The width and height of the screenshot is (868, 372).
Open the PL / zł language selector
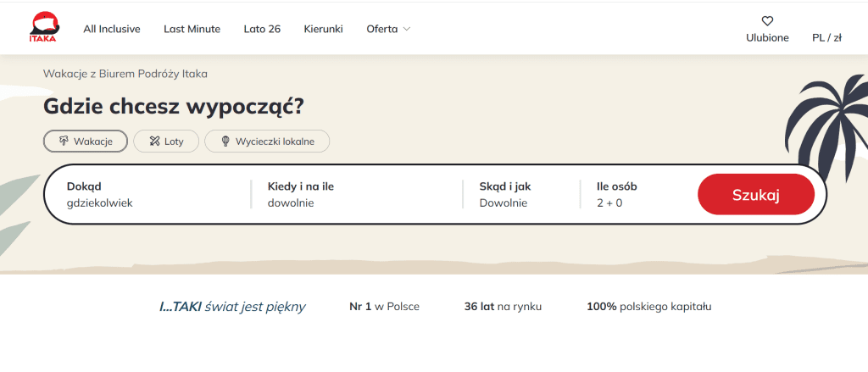[x=826, y=37]
